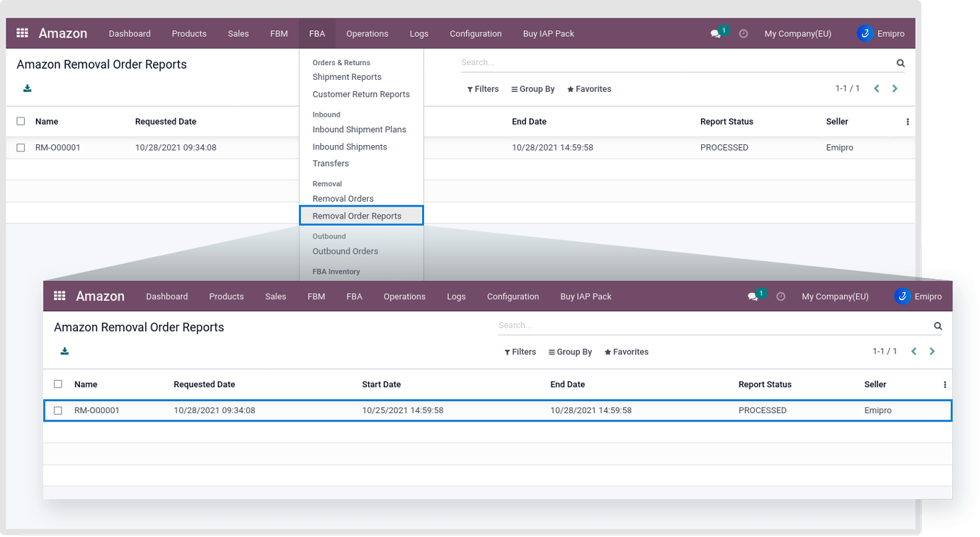Open the apps grid icon in the upper window
This screenshot has height=537, width=980.
22,33
